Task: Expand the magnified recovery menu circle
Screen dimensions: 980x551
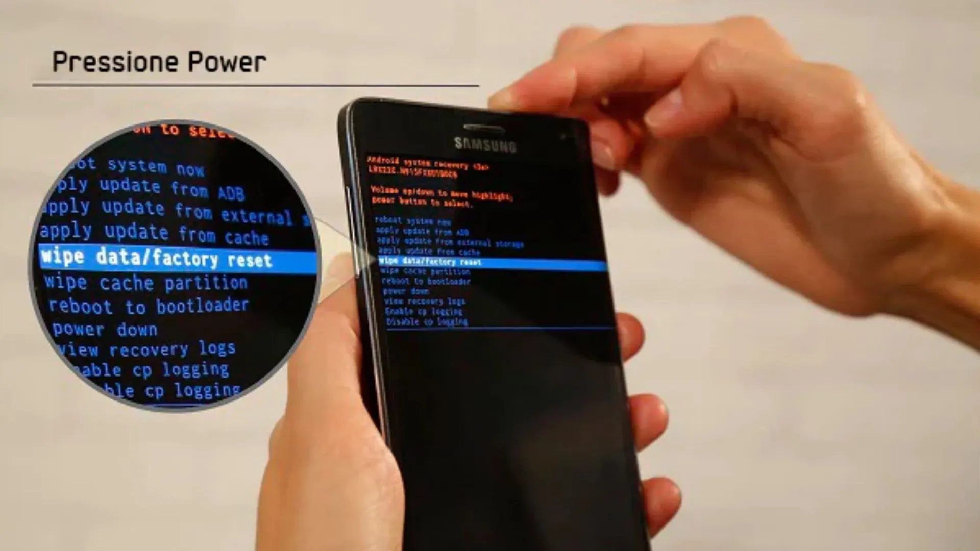Action: click(x=171, y=262)
